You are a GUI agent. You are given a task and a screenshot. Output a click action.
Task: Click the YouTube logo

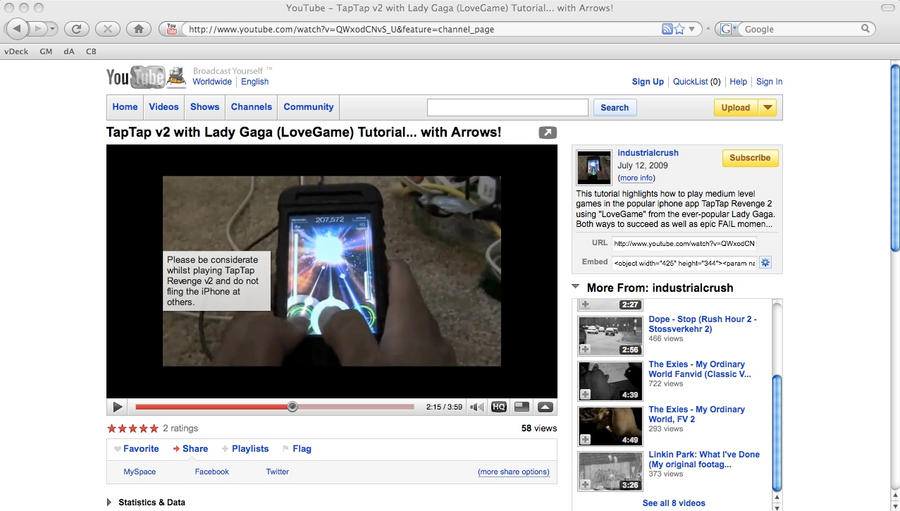coord(146,77)
